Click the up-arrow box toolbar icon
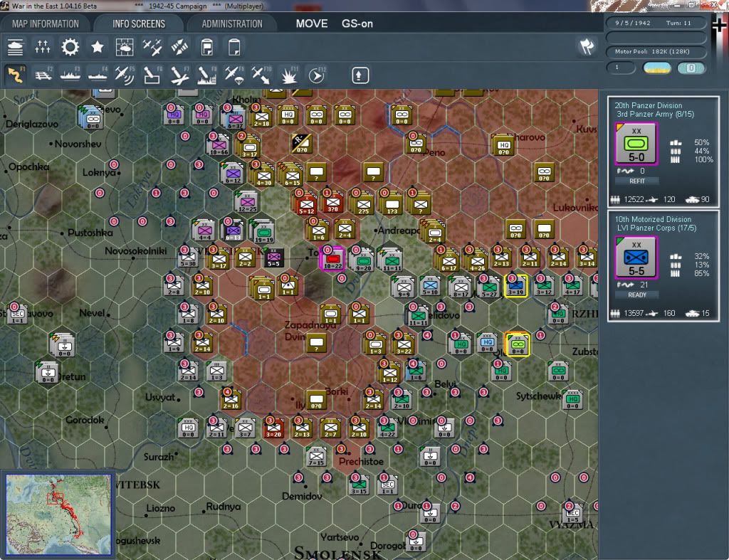This screenshot has height=560, width=729. click(360, 75)
